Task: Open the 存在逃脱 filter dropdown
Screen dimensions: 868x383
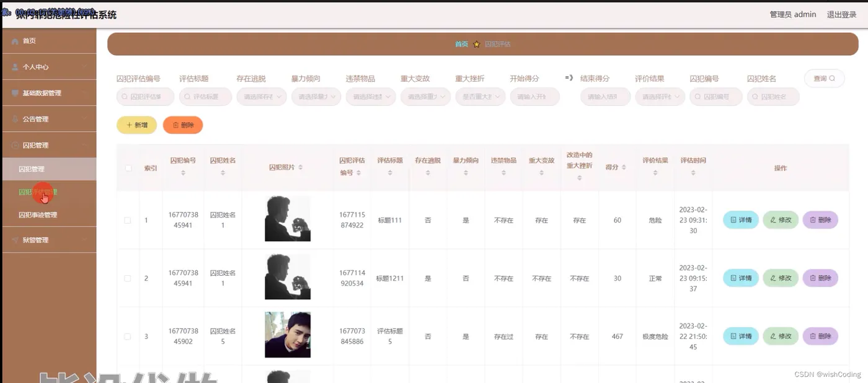Action: [x=262, y=97]
